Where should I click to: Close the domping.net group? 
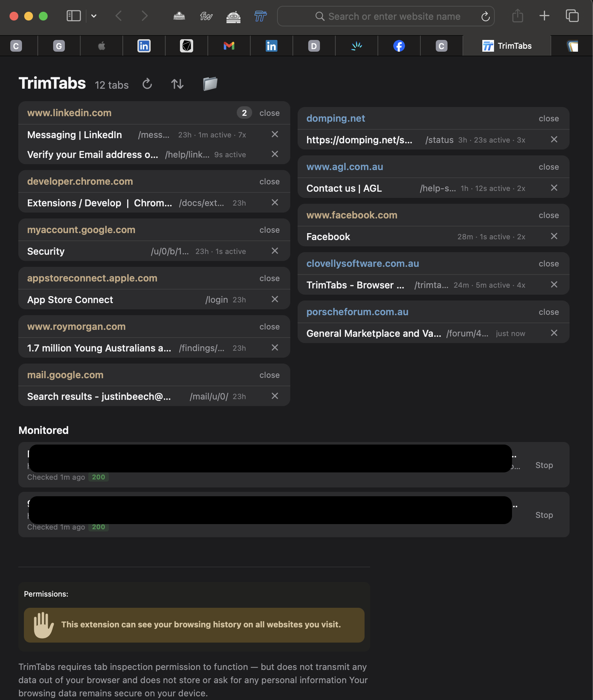[549, 119]
